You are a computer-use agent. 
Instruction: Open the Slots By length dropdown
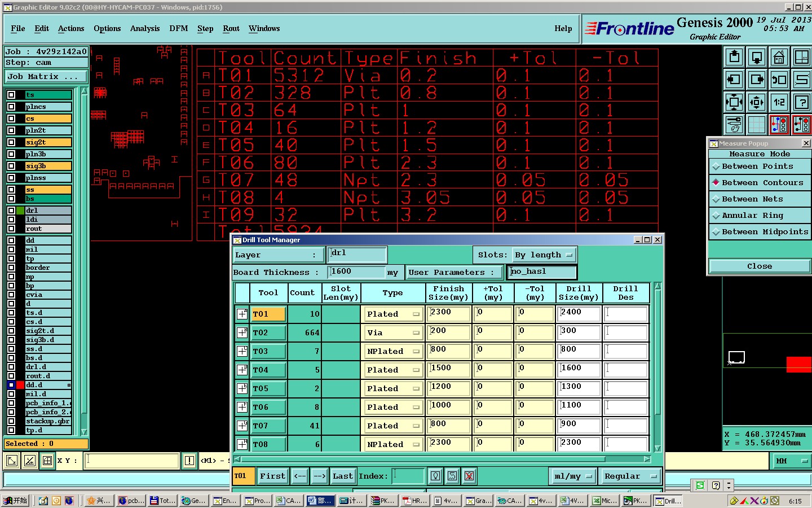544,255
